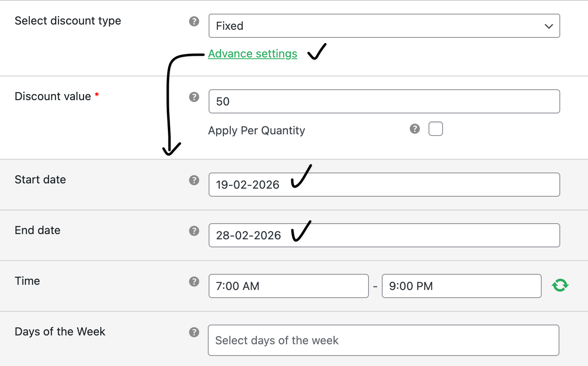
Task: Set the start time field showing 7:00 AM
Action: pos(288,286)
